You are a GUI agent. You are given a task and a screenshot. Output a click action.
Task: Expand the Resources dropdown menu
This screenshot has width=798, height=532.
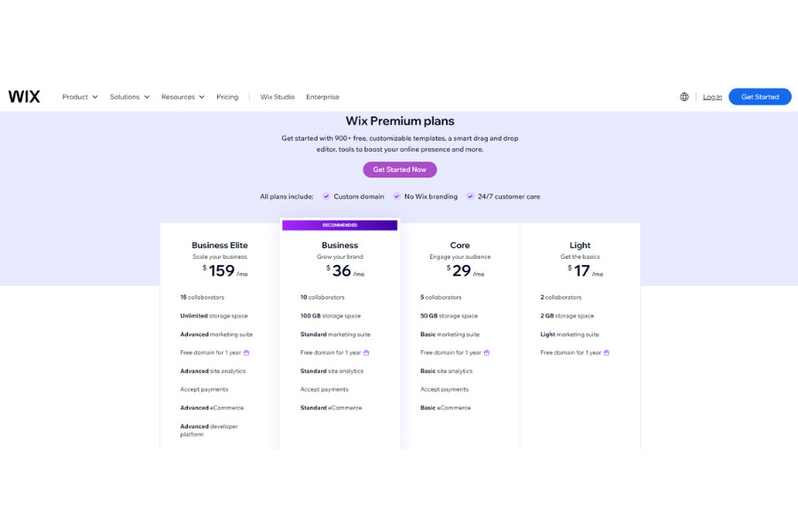pos(183,97)
